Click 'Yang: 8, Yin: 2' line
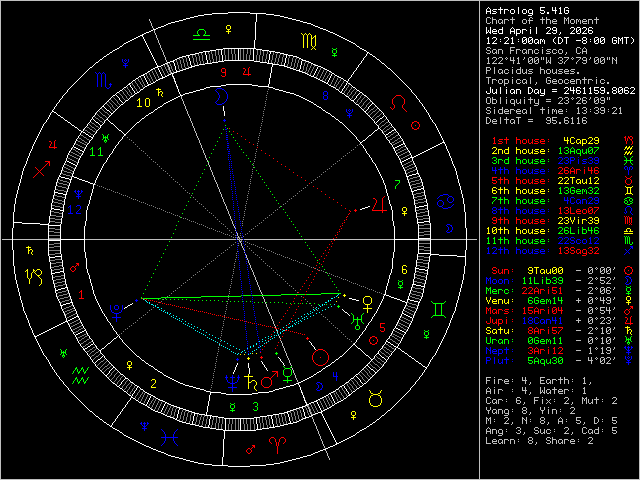The width and height of the screenshot is (640, 480). 530,411
